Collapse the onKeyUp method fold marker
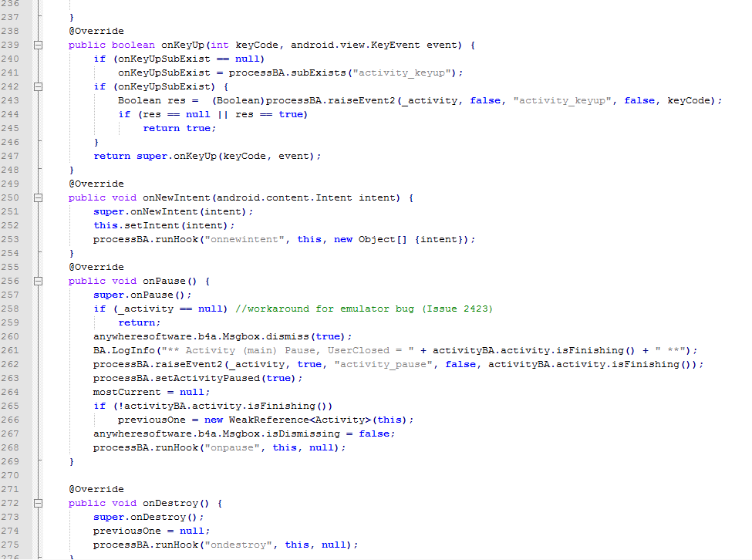 tap(39, 45)
